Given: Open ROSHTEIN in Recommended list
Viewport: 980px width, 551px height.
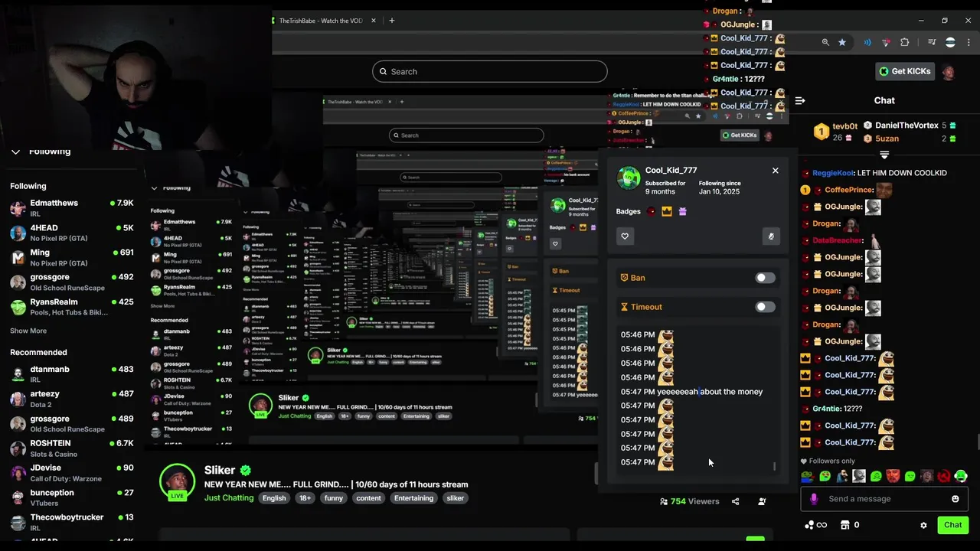Looking at the screenshot, I should click(72, 448).
